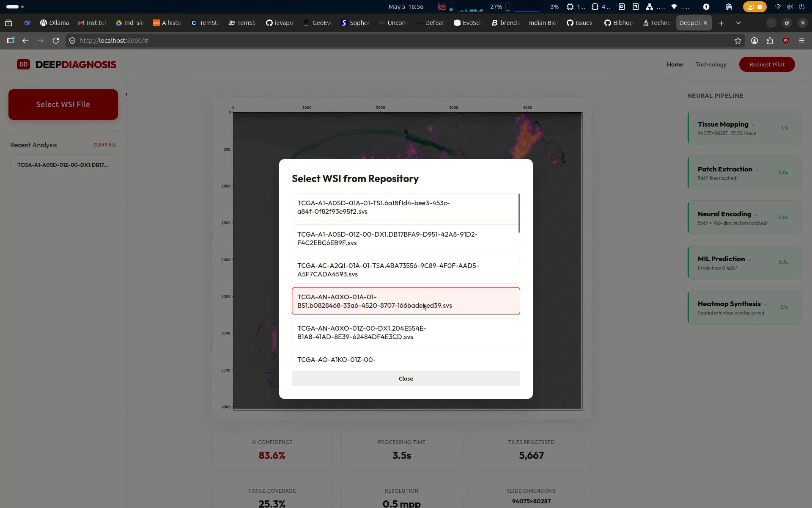Viewport: 812px width, 508px height.
Task: Switch to the Ollama tab
Action: coord(55,23)
